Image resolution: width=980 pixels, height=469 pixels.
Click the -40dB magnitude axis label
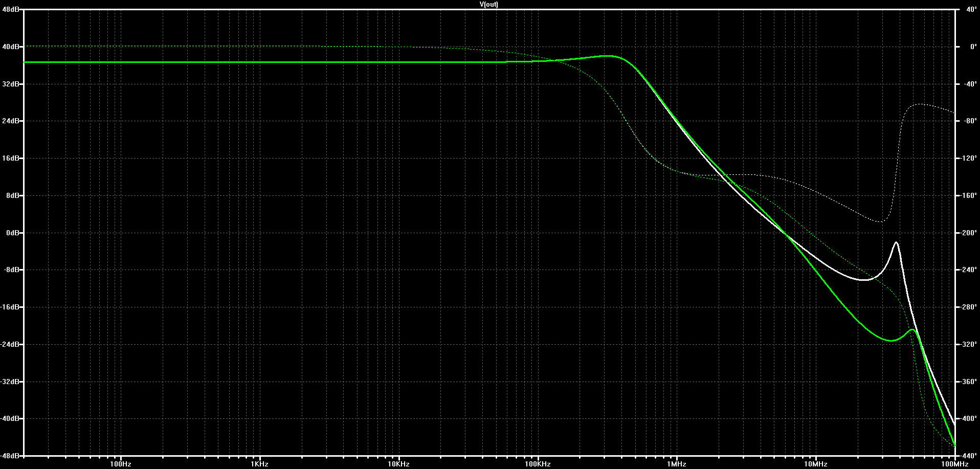tap(10, 419)
